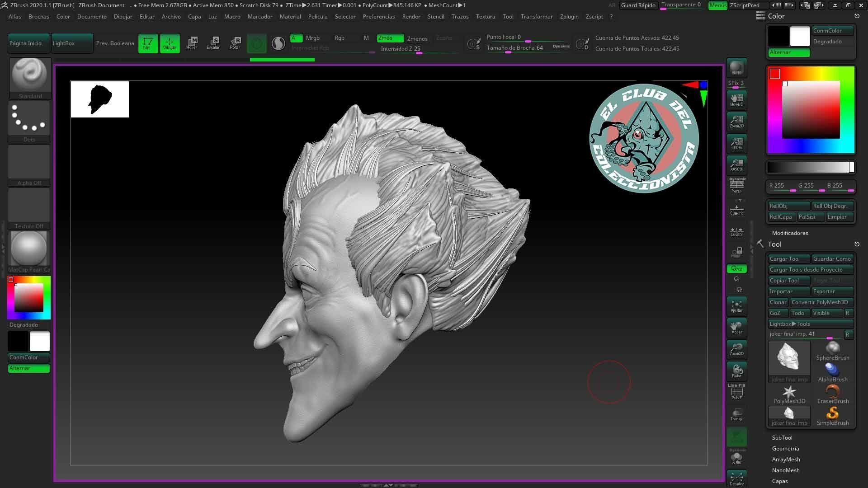Click the Mover 3D view icon
The width and height of the screenshot is (868, 488).
tap(736, 328)
